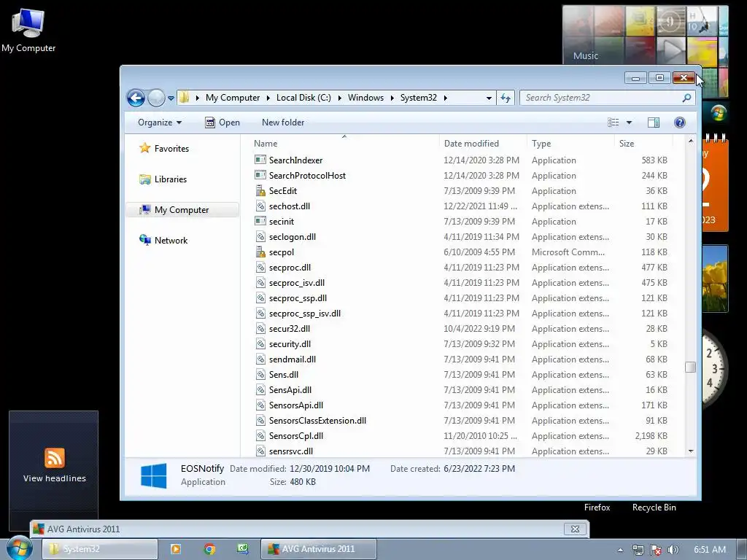Select the secinit application icon
Screen dimensions: 747x560
(260, 222)
